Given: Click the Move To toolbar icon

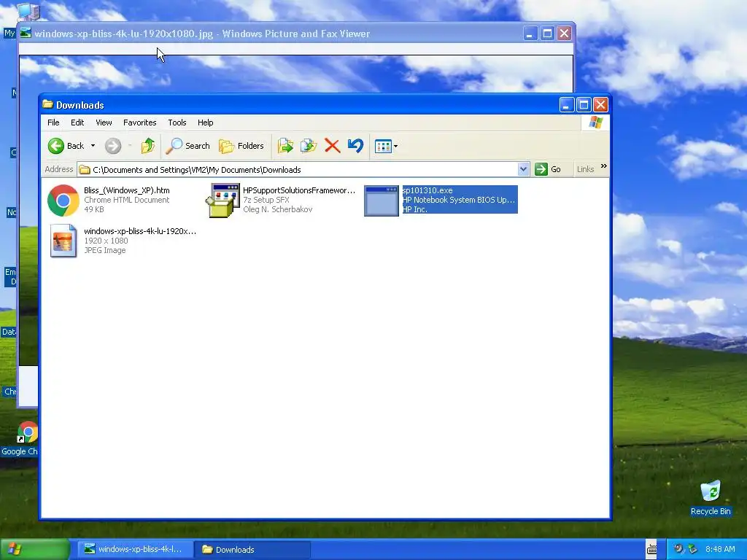Looking at the screenshot, I should 285,146.
